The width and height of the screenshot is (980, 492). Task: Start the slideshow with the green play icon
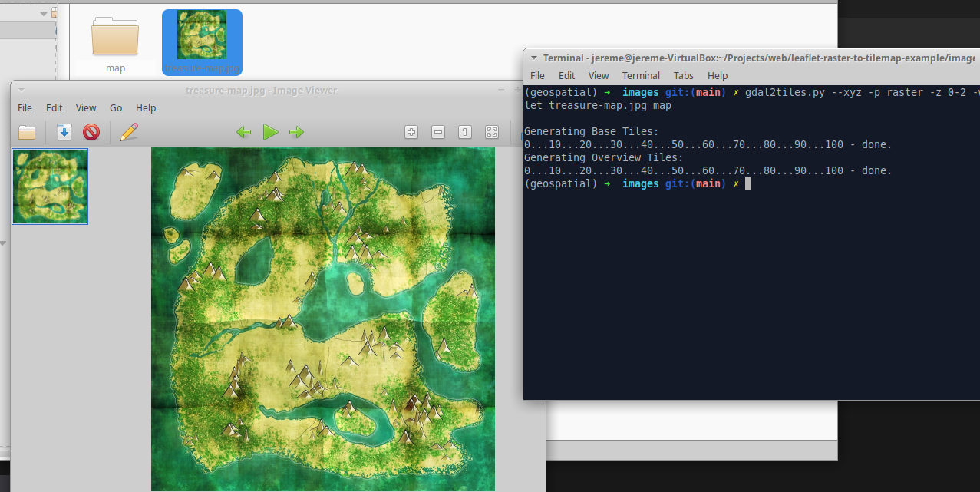click(270, 132)
